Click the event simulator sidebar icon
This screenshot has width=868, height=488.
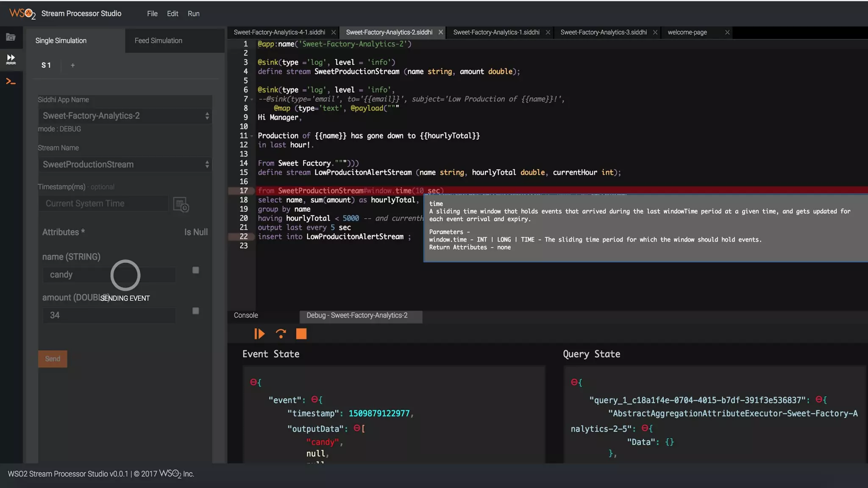click(x=11, y=59)
